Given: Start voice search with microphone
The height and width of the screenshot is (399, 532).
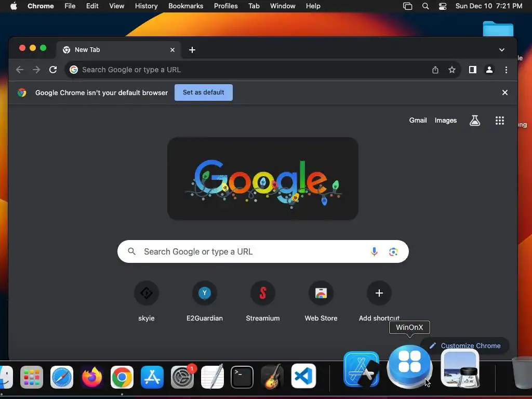Looking at the screenshot, I should [374, 251].
